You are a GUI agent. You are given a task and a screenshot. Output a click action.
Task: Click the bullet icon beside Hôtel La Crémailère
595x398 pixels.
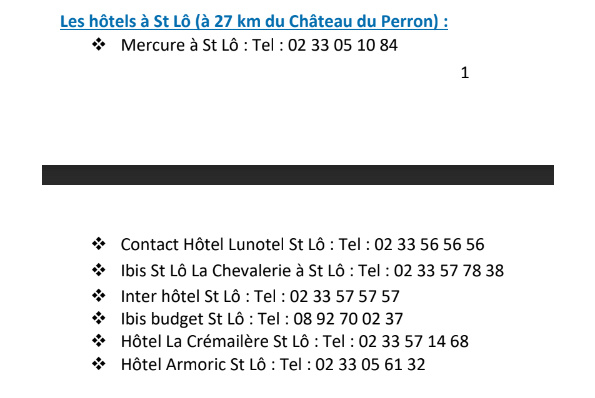(99, 340)
